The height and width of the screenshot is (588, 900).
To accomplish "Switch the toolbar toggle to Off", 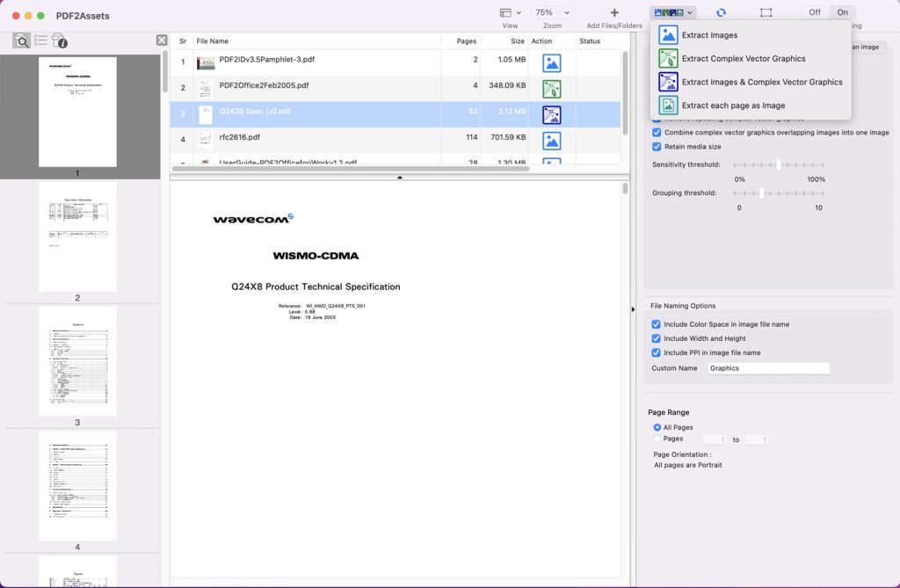I will (x=815, y=12).
